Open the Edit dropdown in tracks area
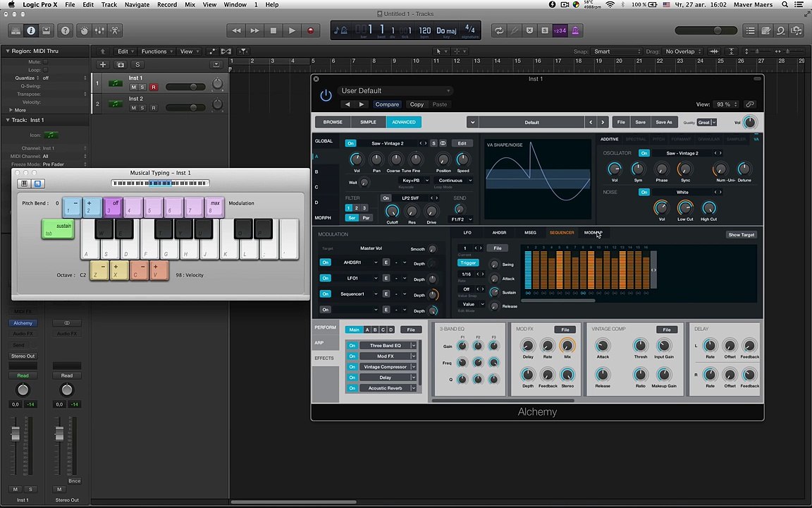 (126, 52)
